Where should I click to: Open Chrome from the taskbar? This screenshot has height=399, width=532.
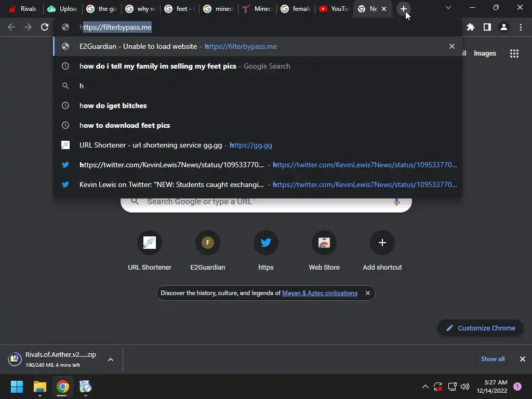pyautogui.click(x=62, y=387)
